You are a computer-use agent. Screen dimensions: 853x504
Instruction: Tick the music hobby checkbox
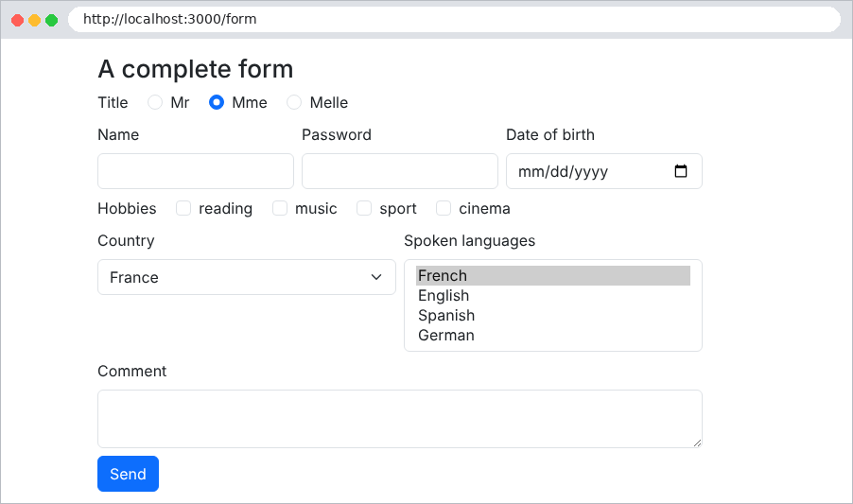point(280,208)
